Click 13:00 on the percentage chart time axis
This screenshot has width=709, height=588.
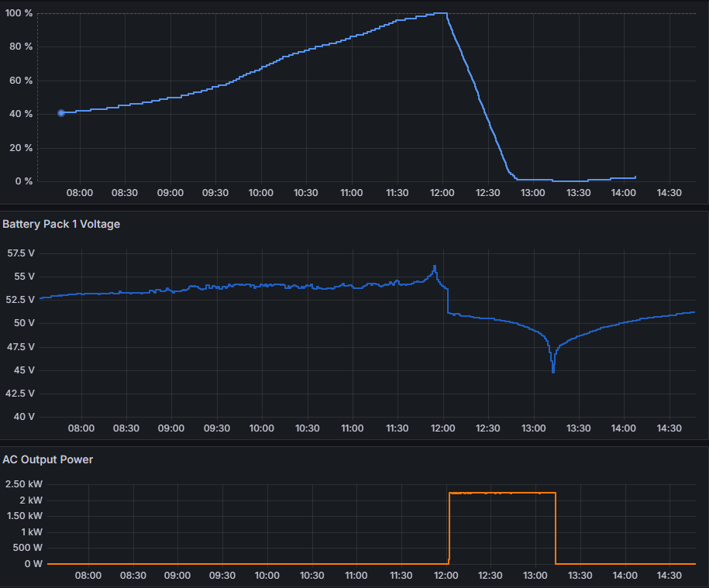click(532, 193)
